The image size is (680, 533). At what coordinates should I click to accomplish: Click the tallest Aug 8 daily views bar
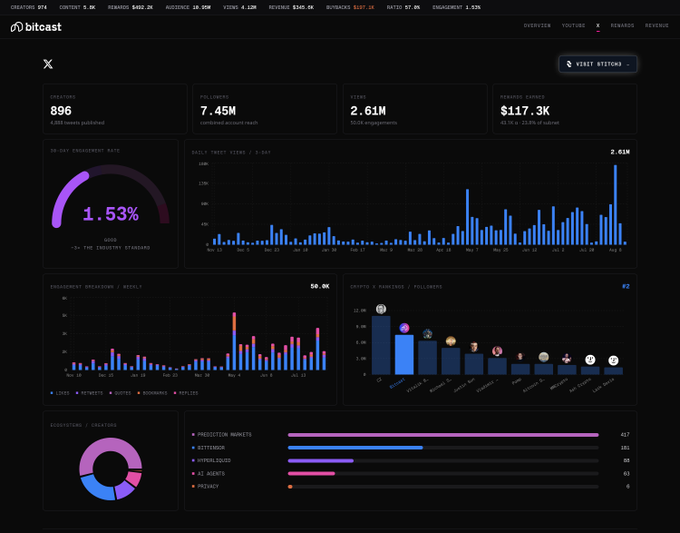pos(615,205)
